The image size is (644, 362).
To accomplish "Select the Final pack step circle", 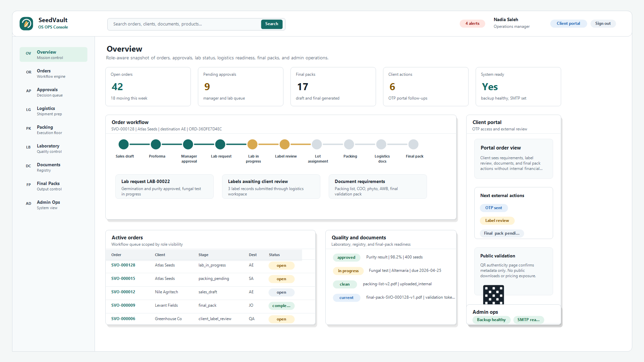I will click(x=413, y=144).
